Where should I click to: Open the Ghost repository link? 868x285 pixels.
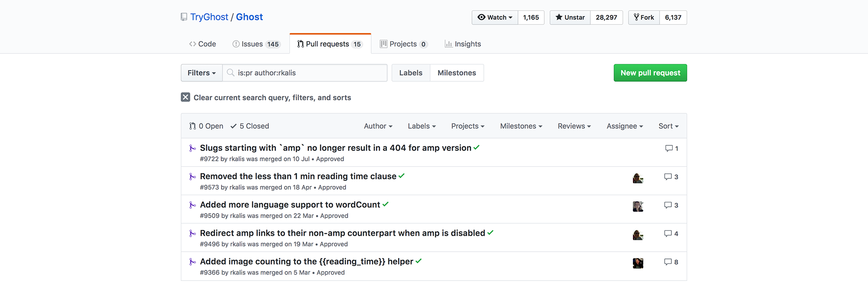pos(249,17)
